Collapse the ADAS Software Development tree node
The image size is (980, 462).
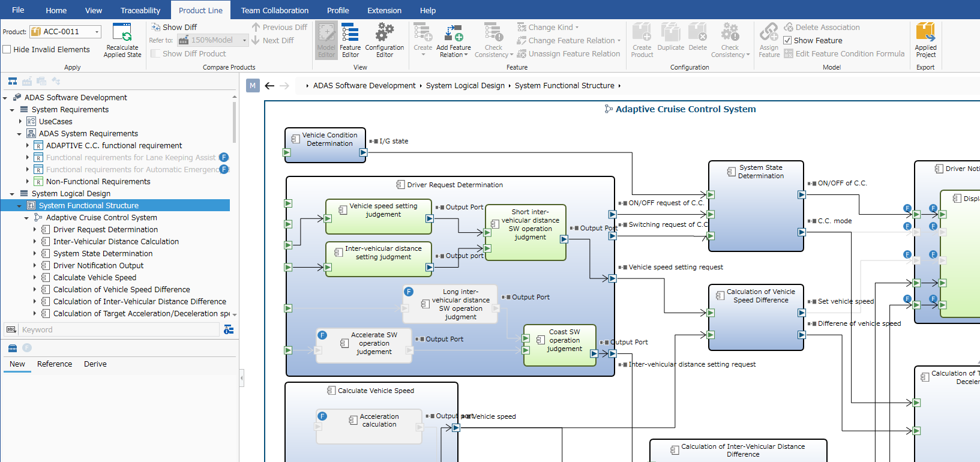(5, 98)
